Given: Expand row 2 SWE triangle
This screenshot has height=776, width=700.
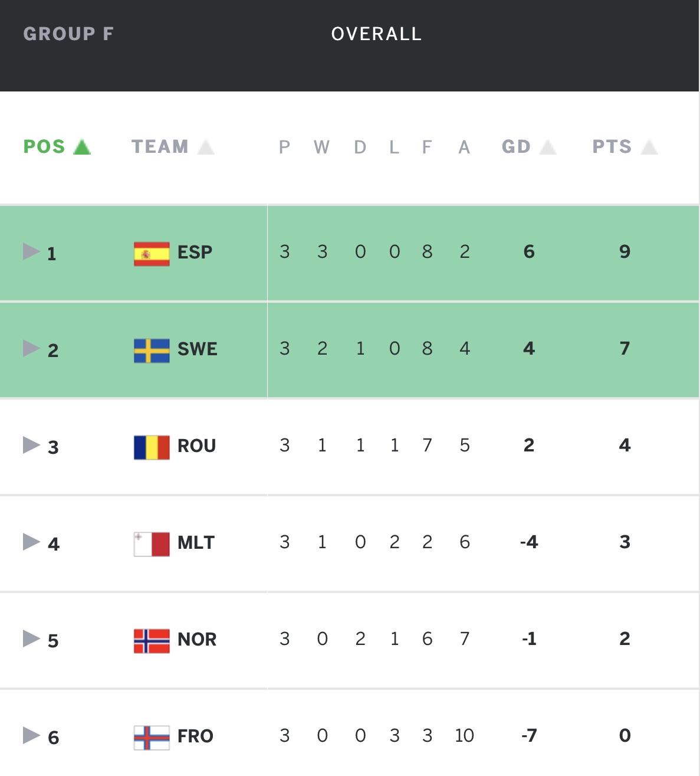Looking at the screenshot, I should pyautogui.click(x=31, y=348).
